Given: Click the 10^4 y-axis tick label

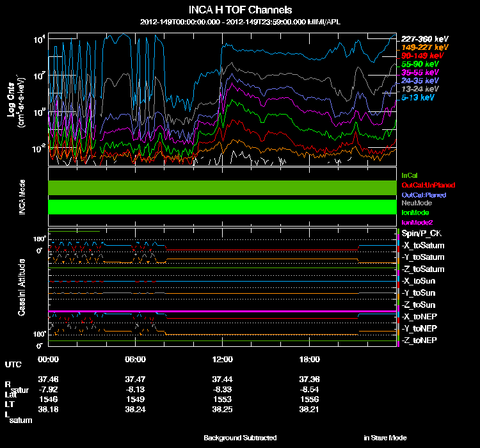Looking at the screenshot, I should pos(40,39).
